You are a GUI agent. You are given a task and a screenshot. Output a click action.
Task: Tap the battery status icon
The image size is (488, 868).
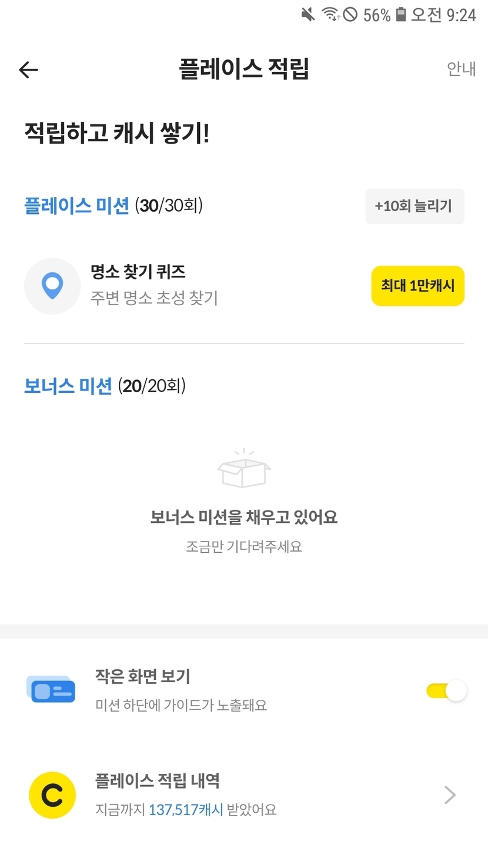click(x=401, y=14)
